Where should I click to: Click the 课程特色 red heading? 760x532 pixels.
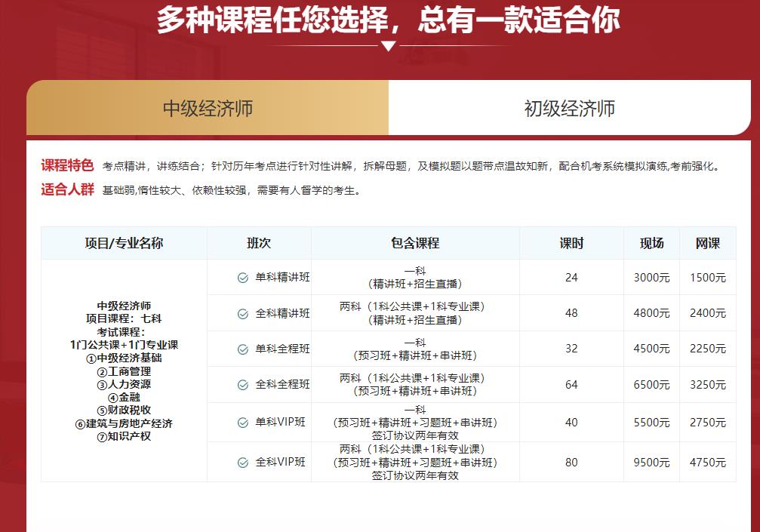tap(67, 166)
